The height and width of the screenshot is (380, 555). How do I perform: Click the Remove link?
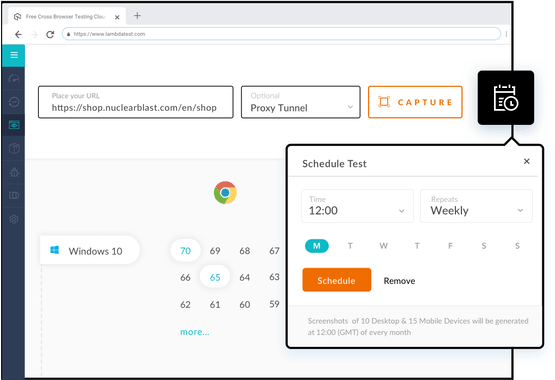[399, 281]
